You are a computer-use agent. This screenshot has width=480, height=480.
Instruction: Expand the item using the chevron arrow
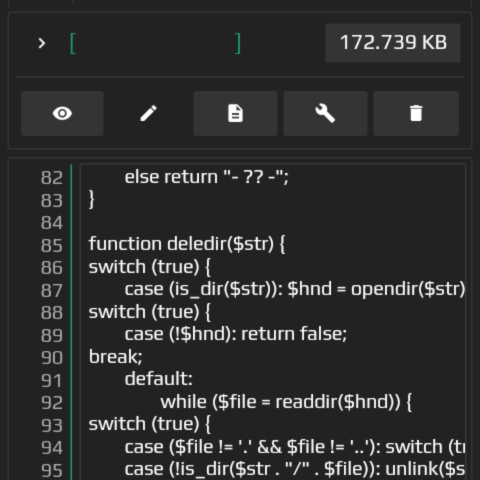point(42,43)
